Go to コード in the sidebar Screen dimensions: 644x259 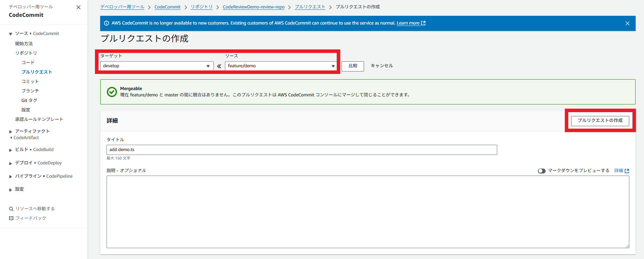coord(28,62)
